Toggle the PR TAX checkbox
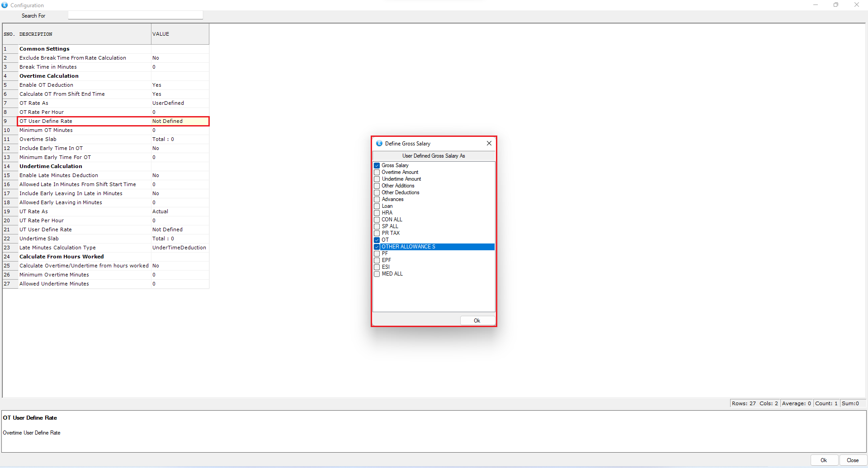Screen dimensions: 868x468 point(377,234)
